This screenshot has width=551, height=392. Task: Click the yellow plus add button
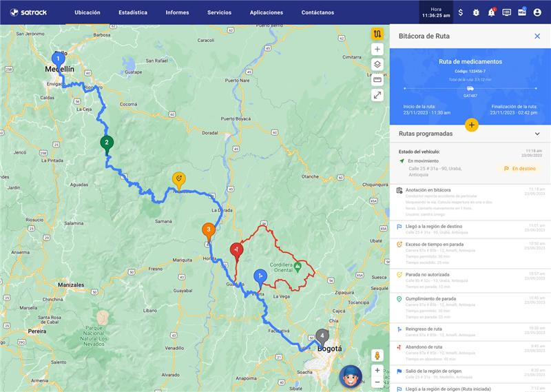[471, 125]
